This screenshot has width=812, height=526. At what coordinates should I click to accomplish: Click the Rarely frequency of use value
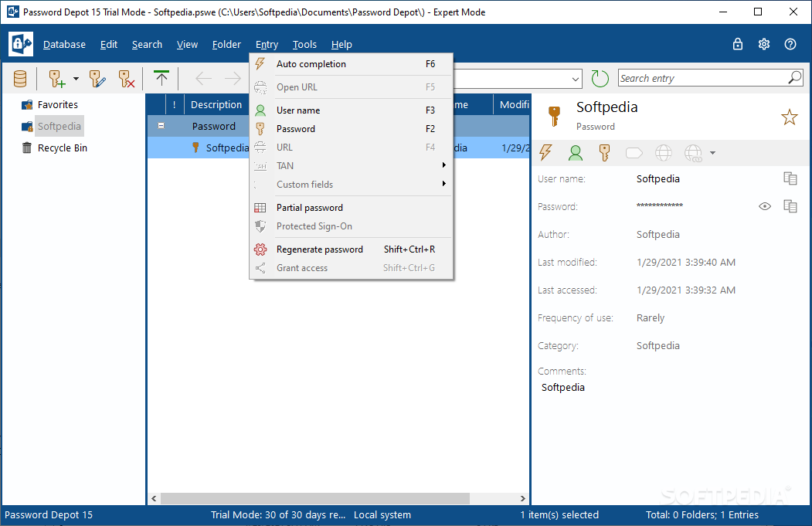coord(651,318)
